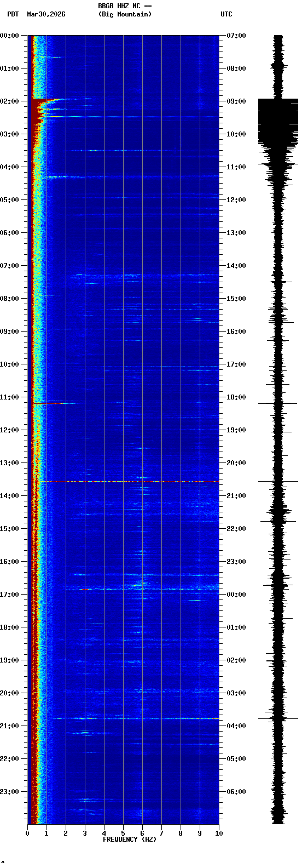302x868 pixels.
Task: Click the PDT time label '00:00'
Action: pos(9,36)
